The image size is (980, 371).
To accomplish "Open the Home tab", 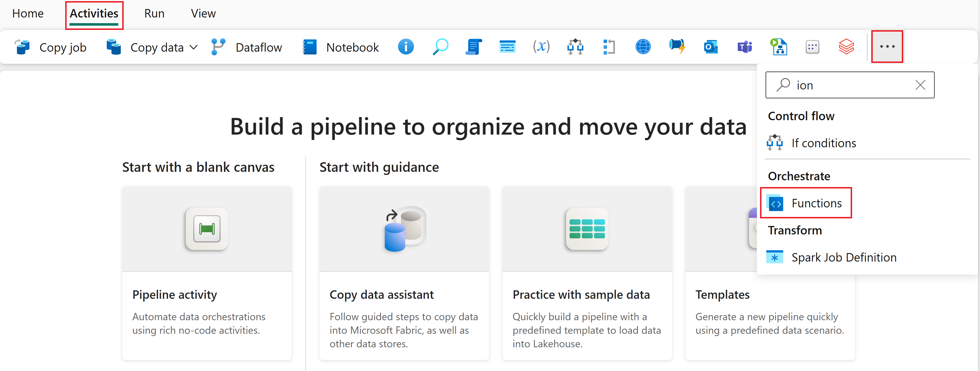I will [x=28, y=14].
